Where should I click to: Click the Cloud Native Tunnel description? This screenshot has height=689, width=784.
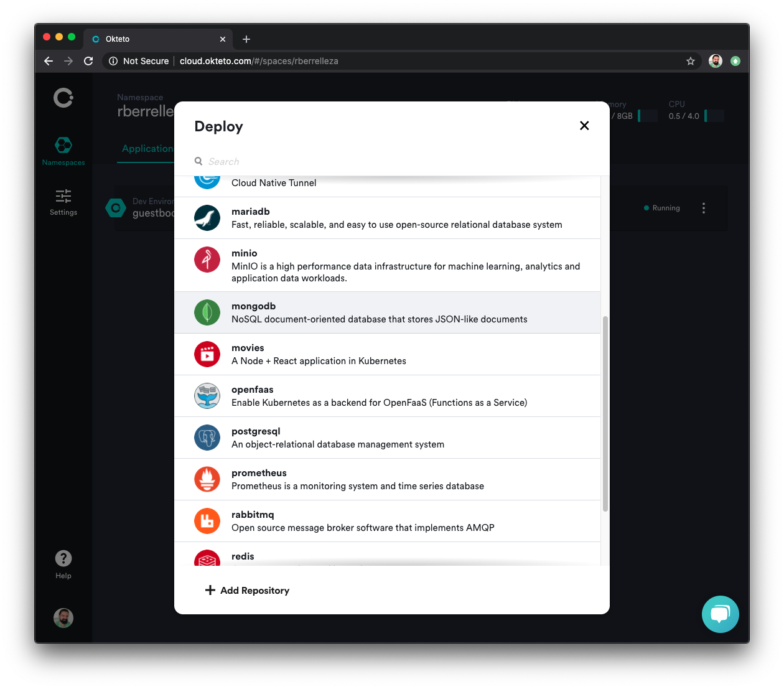click(274, 183)
